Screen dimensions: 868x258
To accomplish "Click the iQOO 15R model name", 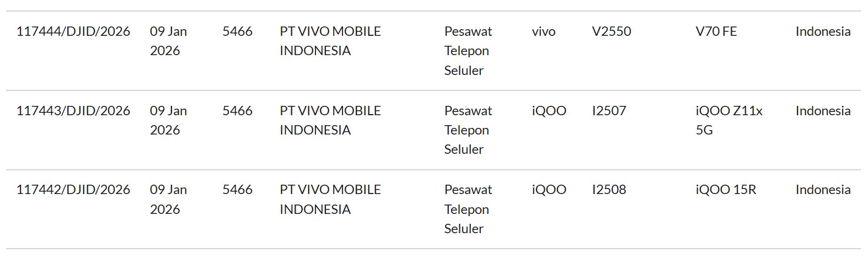I will click(x=726, y=190).
